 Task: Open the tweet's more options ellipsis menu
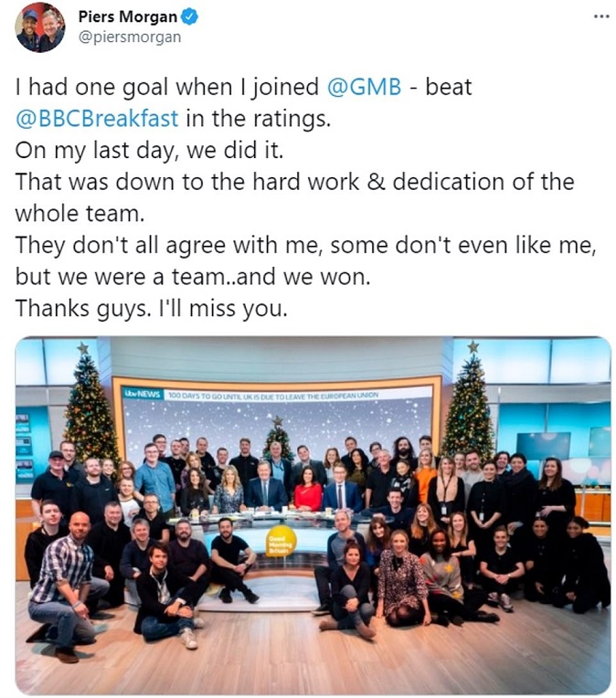tap(600, 16)
